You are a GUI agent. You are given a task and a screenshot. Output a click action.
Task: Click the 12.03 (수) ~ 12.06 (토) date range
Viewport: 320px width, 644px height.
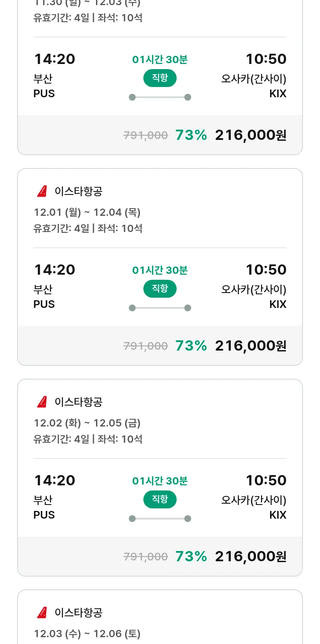(x=87, y=634)
